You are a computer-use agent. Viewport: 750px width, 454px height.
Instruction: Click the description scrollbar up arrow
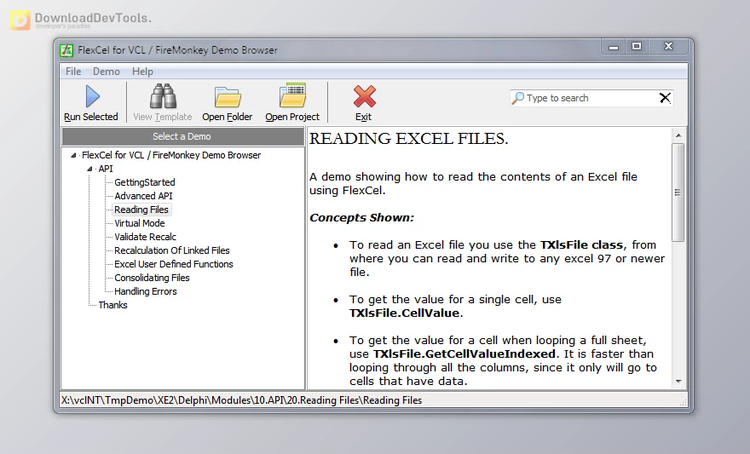click(678, 136)
